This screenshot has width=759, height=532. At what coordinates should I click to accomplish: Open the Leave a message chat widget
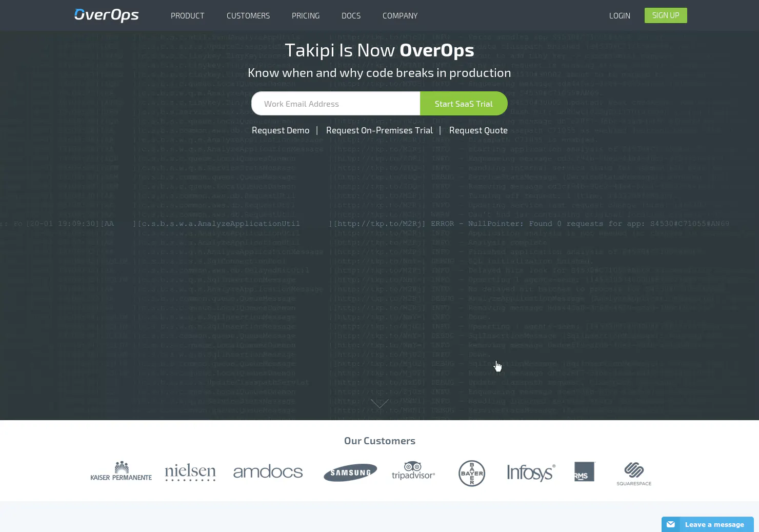click(x=708, y=524)
